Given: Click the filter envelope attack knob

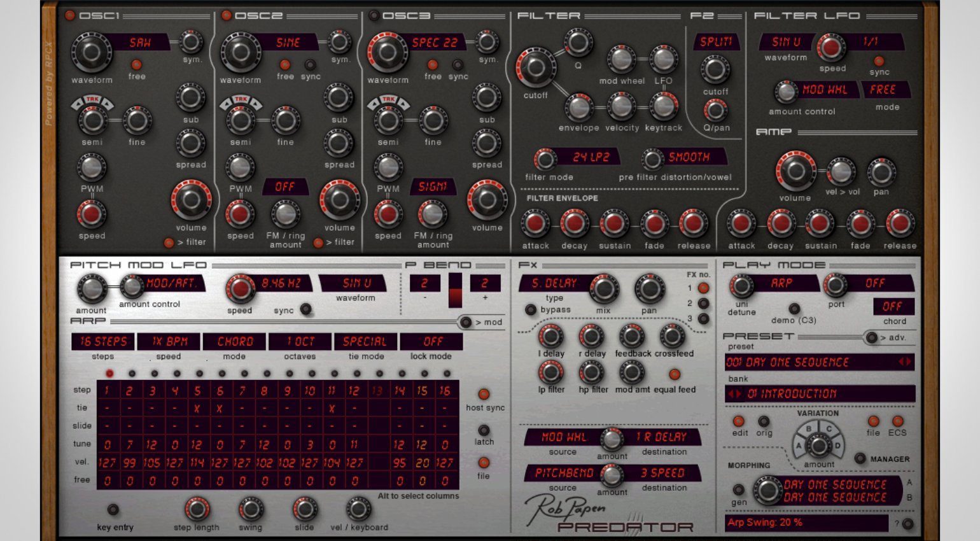Looking at the screenshot, I should [535, 223].
